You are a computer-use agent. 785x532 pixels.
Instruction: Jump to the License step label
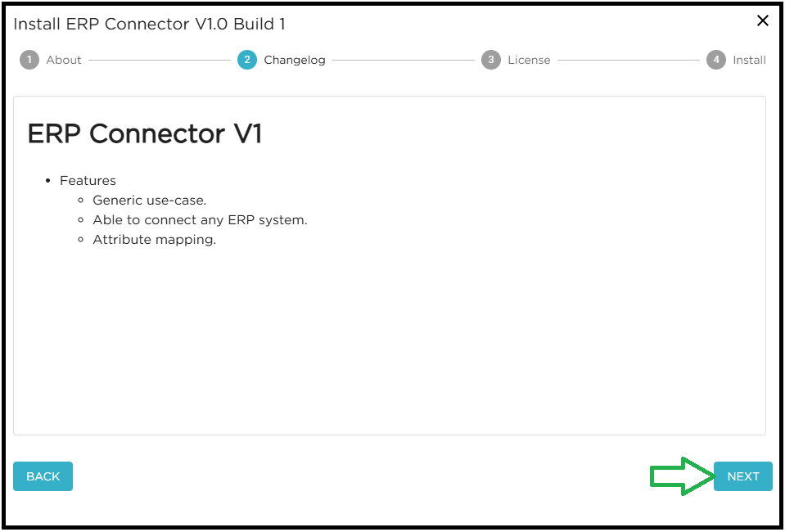(529, 60)
